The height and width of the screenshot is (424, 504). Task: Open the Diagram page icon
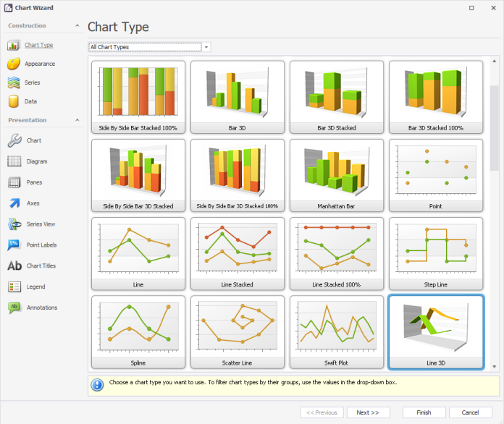pos(14,161)
